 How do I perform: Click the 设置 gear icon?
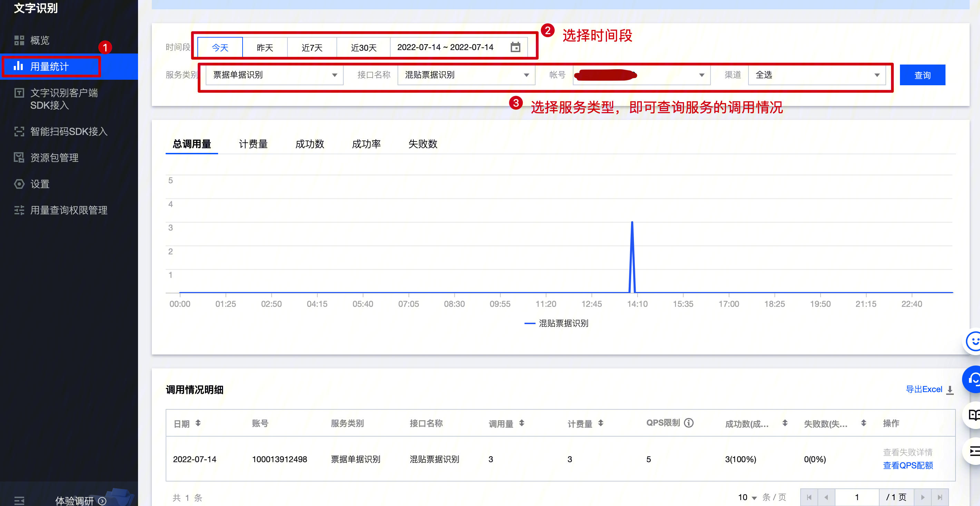tap(19, 184)
